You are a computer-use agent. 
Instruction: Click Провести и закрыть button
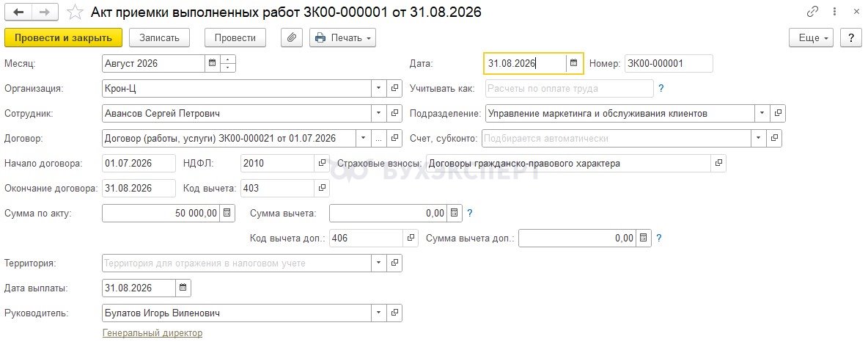[63, 37]
